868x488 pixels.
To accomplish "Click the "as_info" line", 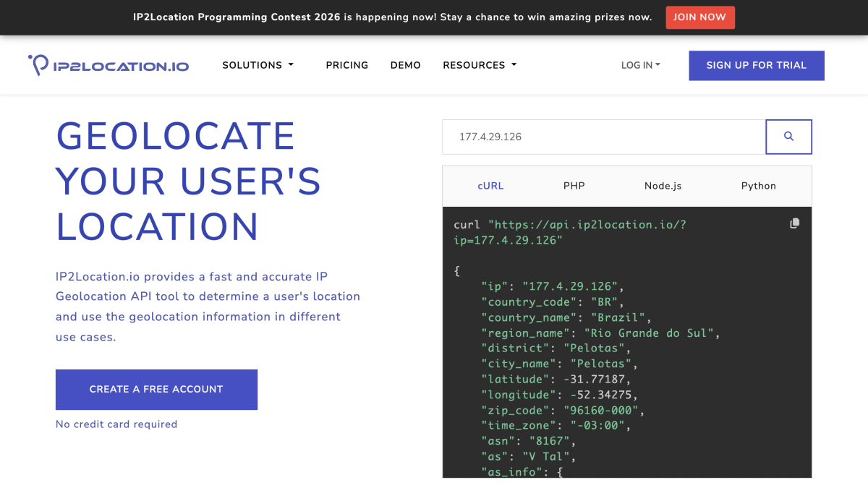I will point(522,472).
